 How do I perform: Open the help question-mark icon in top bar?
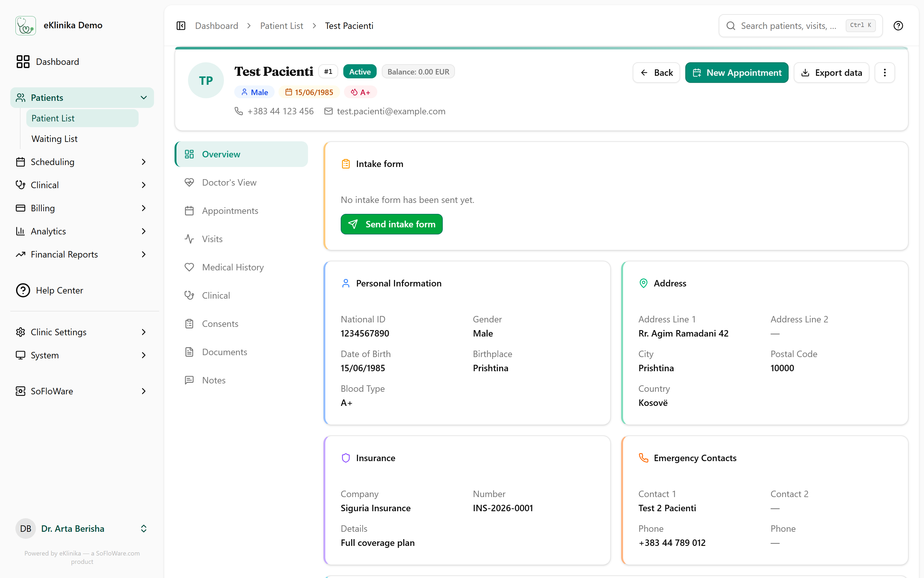[x=898, y=26]
